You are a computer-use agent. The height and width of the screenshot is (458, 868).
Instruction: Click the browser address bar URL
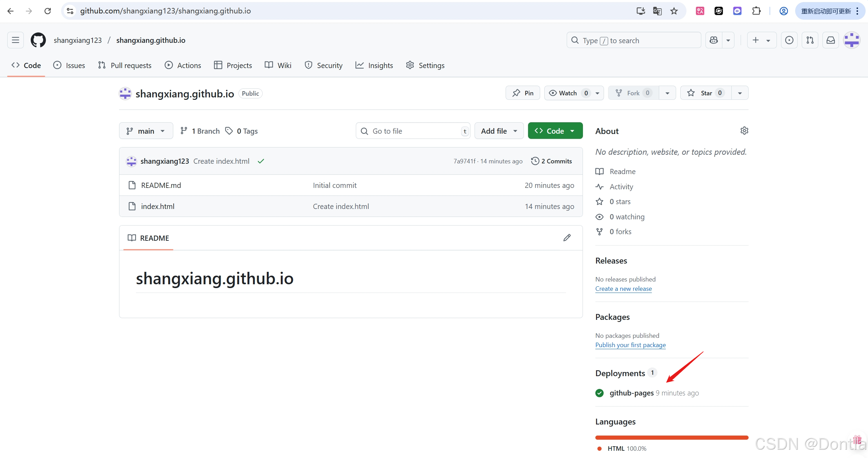165,11
